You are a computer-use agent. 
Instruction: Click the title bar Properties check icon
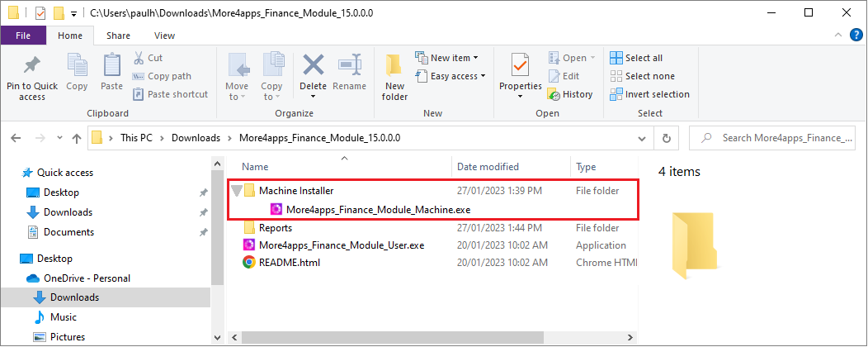tap(40, 12)
